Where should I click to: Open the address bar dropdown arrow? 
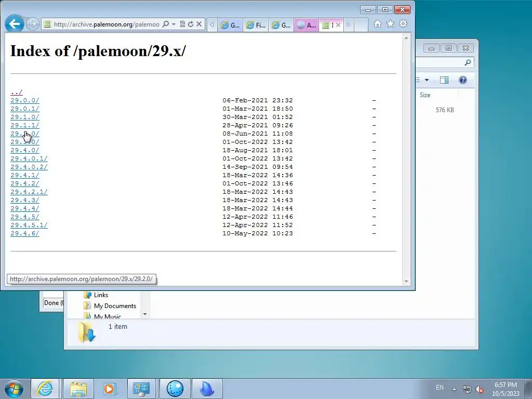coord(174,24)
